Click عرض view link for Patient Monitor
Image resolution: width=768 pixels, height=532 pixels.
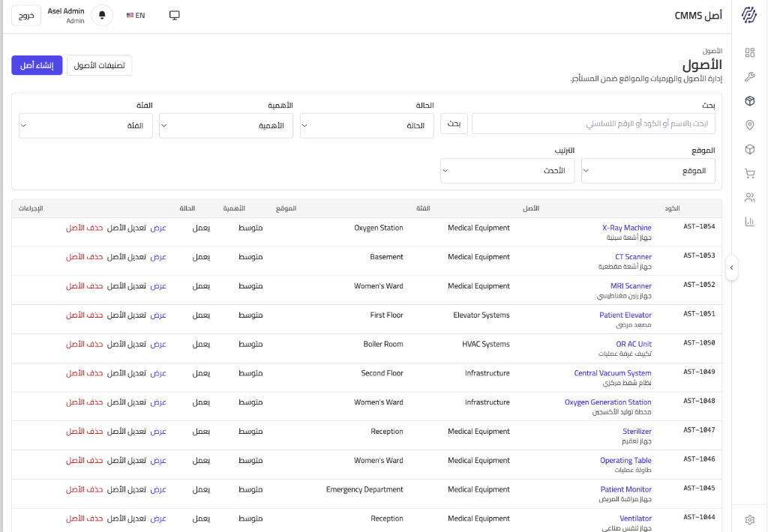pos(158,489)
